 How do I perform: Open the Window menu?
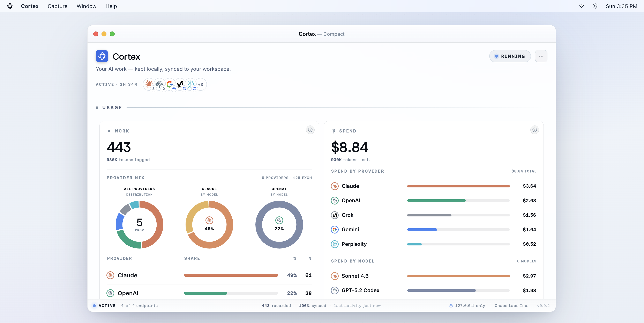click(x=87, y=6)
